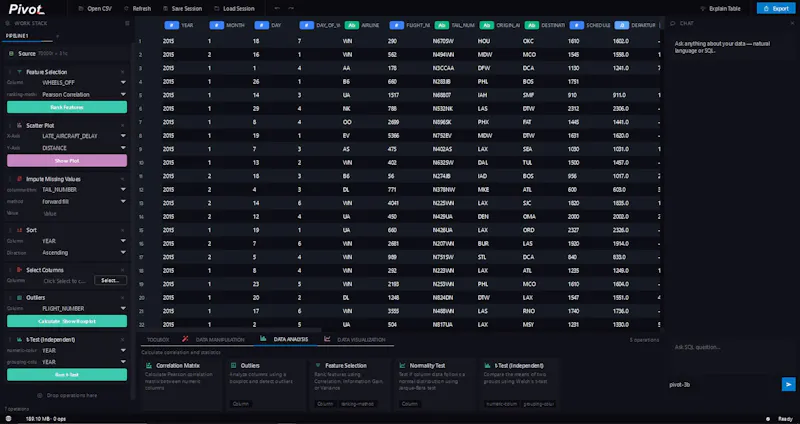This screenshot has height=424, width=800.
Task: Remove the t-Test (Independent) step
Action: [122, 340]
